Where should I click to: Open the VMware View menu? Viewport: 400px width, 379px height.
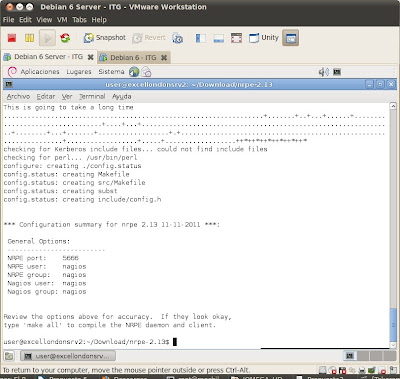[44, 20]
